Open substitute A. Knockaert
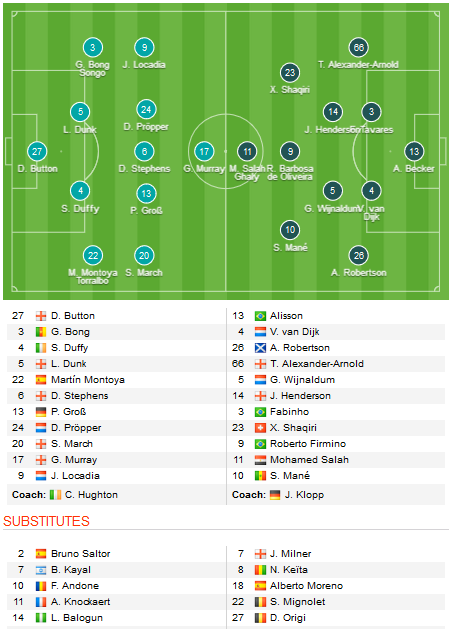The width and height of the screenshot is (449, 629). coord(80,602)
